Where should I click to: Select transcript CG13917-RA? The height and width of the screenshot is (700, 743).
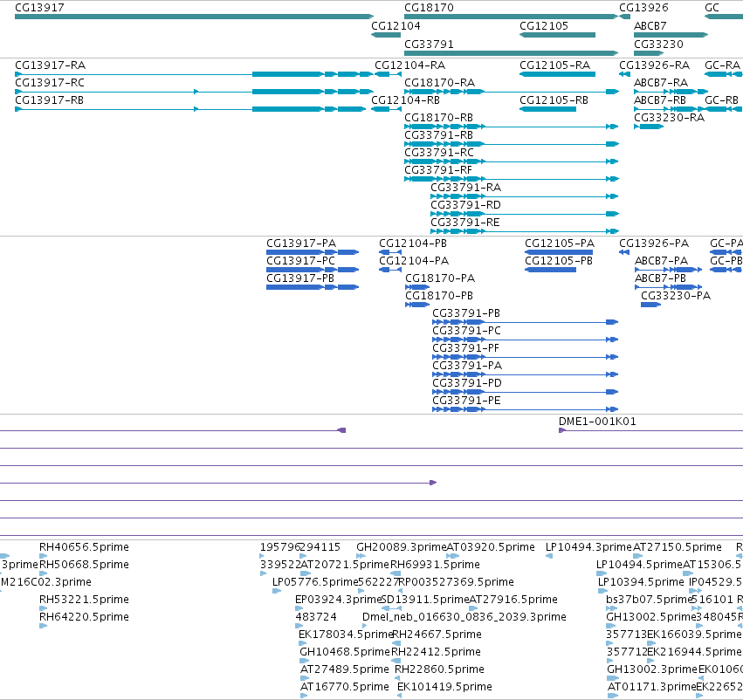click(x=195, y=74)
